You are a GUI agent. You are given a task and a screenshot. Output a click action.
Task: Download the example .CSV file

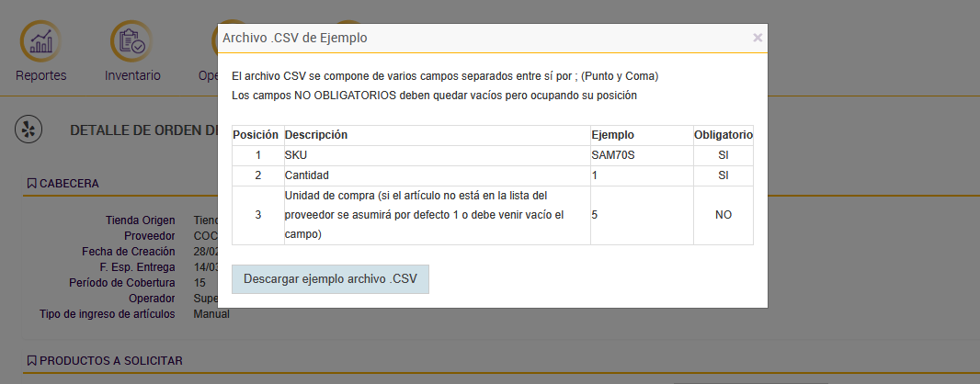[x=330, y=278]
